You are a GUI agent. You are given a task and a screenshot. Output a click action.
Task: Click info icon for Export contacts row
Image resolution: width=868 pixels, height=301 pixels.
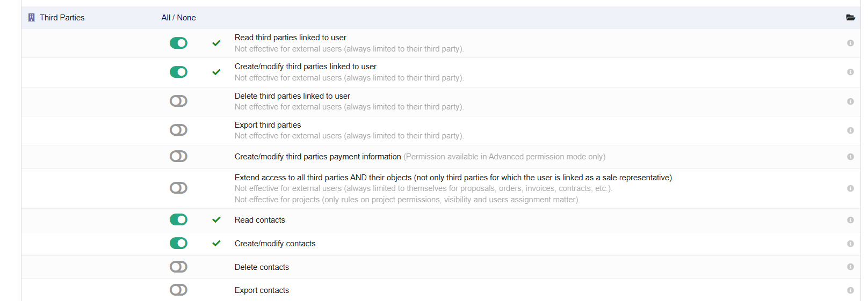point(850,290)
